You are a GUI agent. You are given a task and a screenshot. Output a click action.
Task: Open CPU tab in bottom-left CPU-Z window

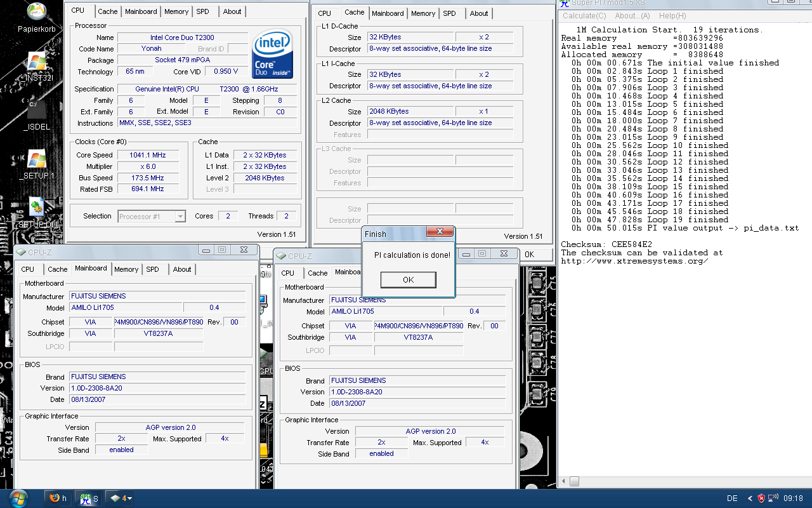pyautogui.click(x=28, y=269)
